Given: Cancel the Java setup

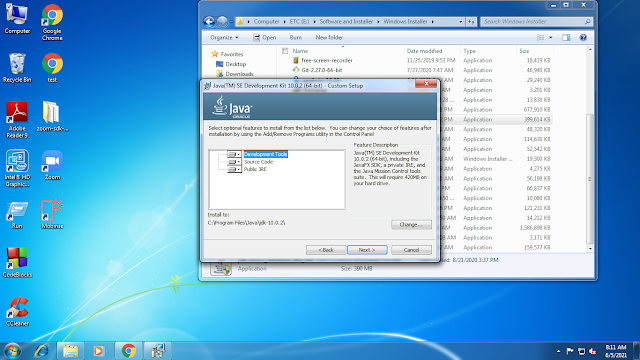Looking at the screenshot, I should point(411,250).
